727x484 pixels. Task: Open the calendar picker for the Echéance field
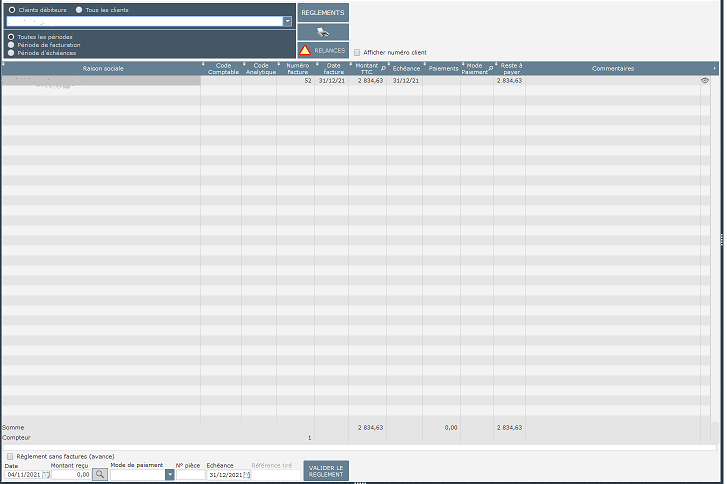point(247,474)
